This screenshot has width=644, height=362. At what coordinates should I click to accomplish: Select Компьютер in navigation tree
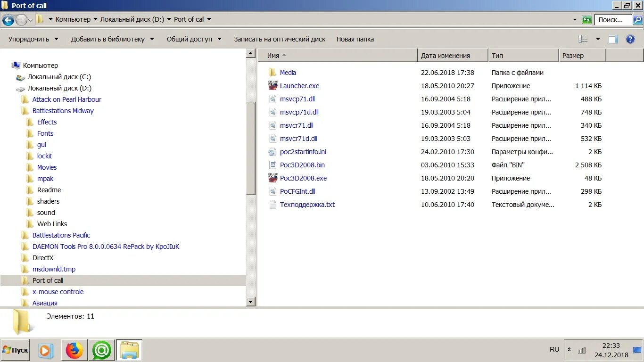(41, 66)
